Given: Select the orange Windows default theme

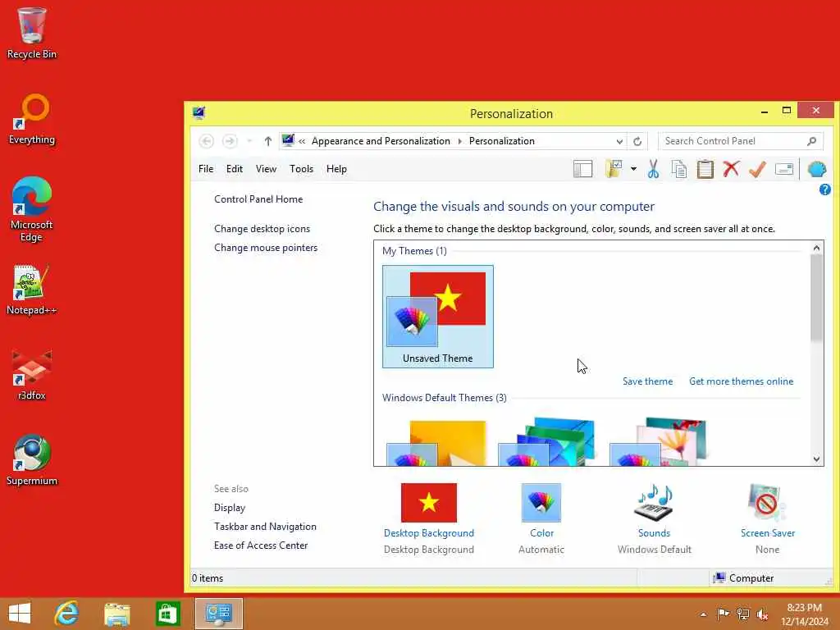Looking at the screenshot, I should coord(436,442).
